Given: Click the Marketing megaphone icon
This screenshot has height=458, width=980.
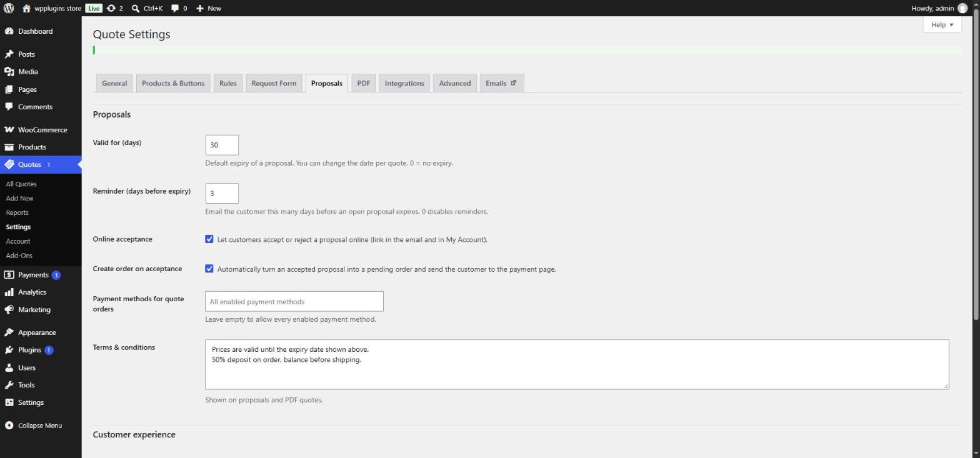Looking at the screenshot, I should [x=9, y=310].
